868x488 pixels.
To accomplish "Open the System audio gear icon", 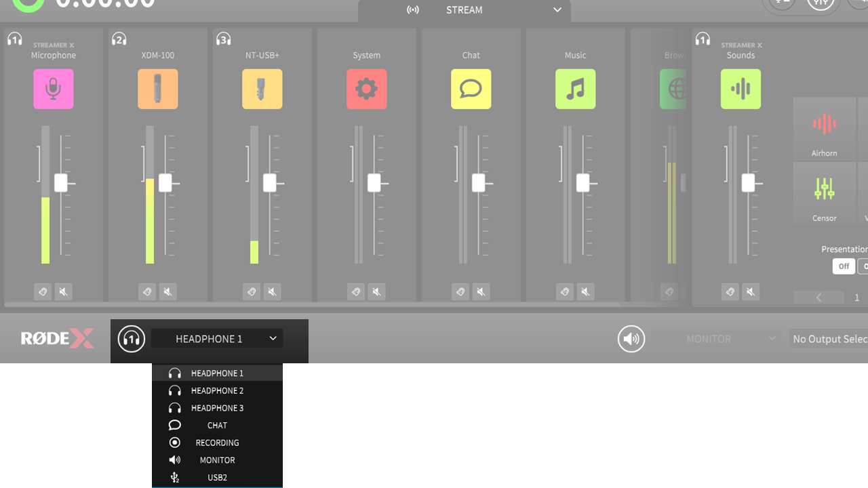I will click(x=366, y=89).
